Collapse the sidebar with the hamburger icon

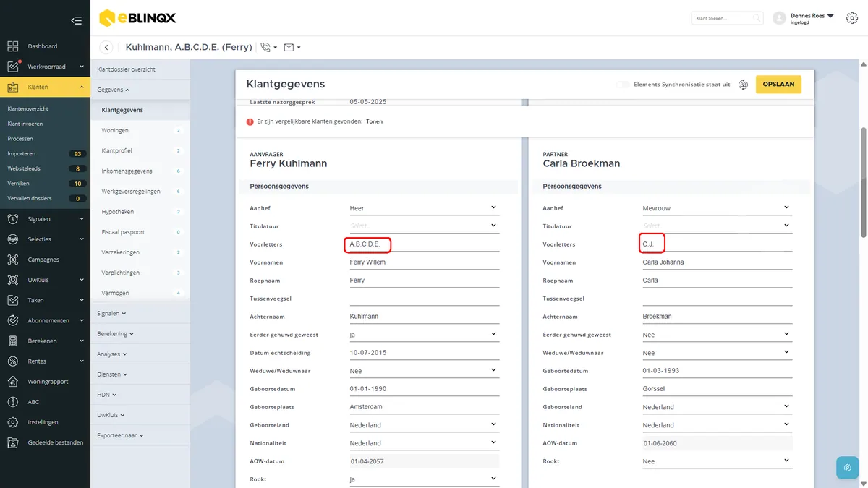click(76, 20)
